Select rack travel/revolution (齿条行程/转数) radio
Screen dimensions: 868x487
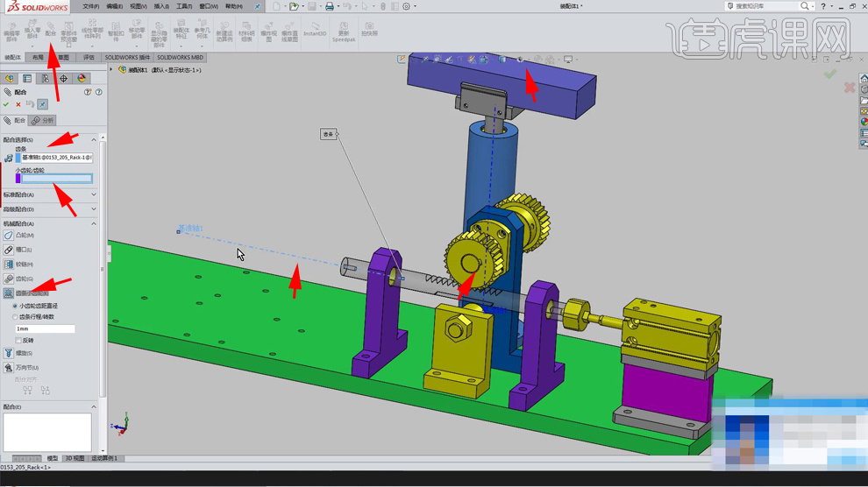tap(15, 317)
